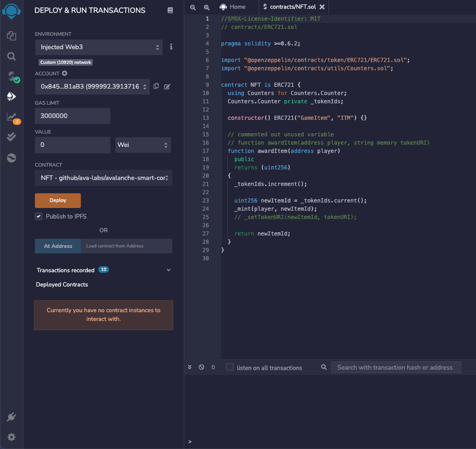Viewport: 476px width, 449px height.
Task: Open the Environment dropdown Injected Web3
Action: [x=99, y=47]
